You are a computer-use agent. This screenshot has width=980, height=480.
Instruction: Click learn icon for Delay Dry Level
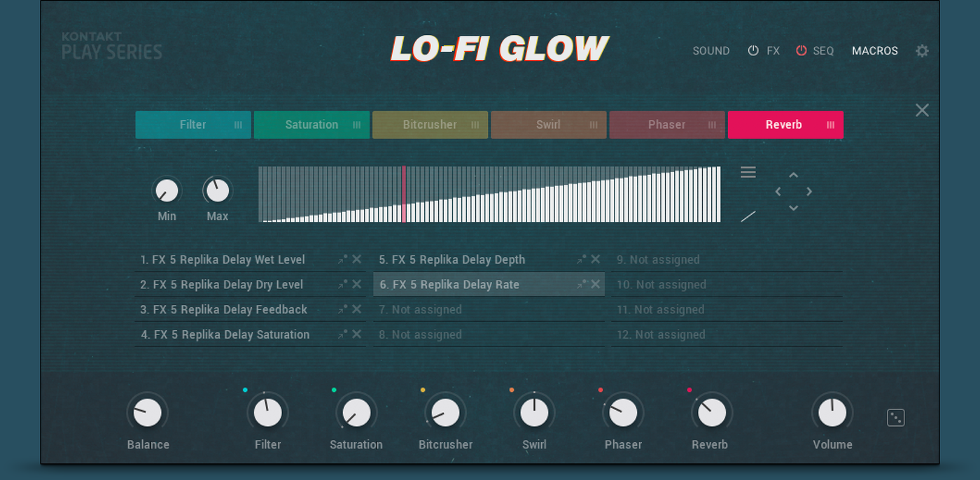pos(342,284)
